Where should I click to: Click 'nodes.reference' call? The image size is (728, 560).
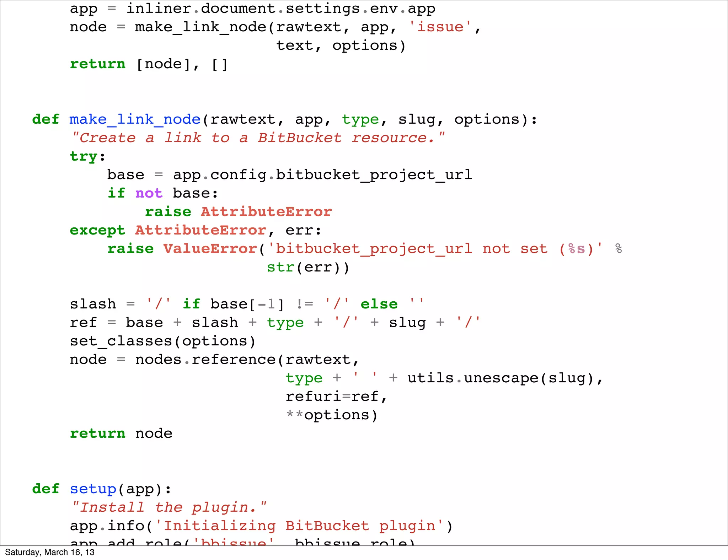coord(206,360)
